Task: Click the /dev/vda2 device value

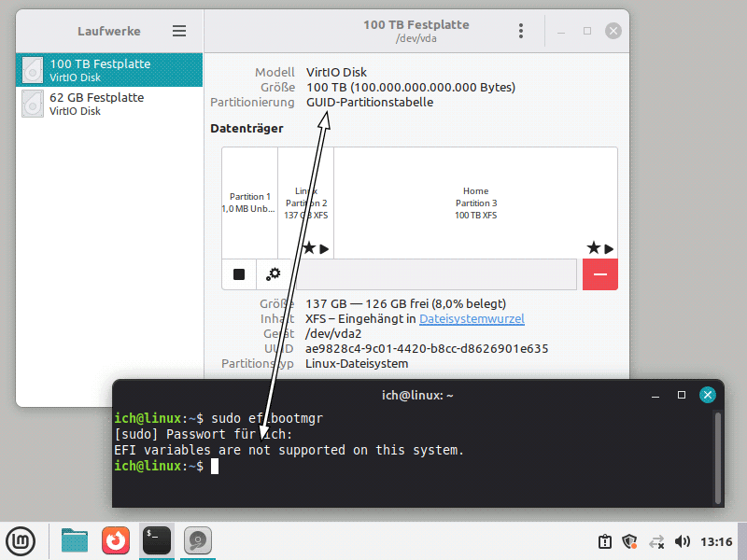Action: tap(333, 334)
